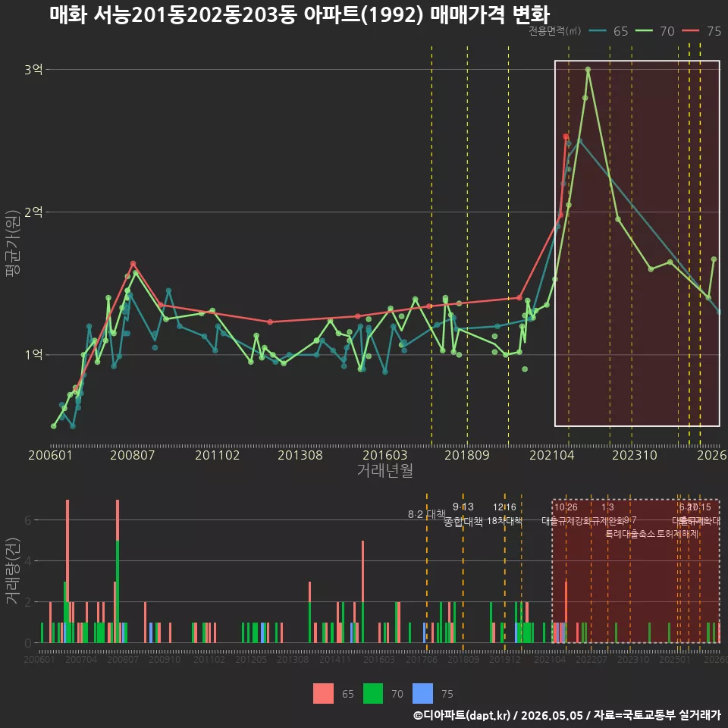This screenshot has width=728, height=728.
Task: Click the 201809 label on price x-axis
Action: 467,455
